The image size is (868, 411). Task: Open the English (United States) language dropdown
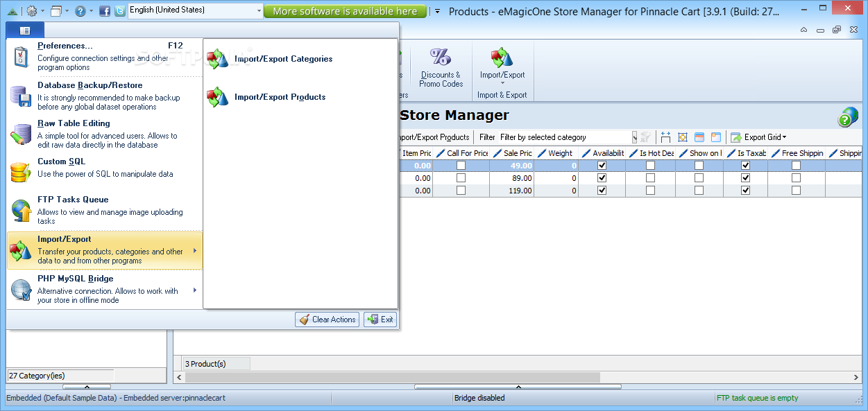pyautogui.click(x=196, y=10)
